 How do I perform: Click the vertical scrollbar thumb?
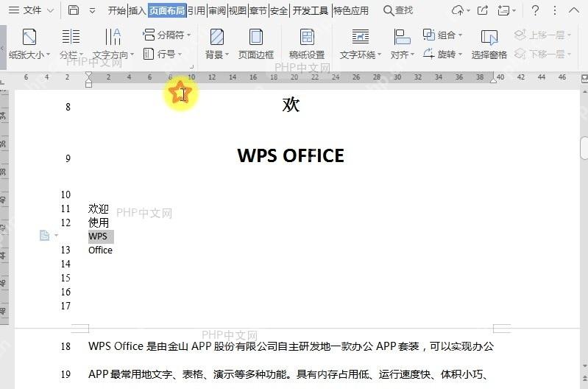(x=584, y=148)
